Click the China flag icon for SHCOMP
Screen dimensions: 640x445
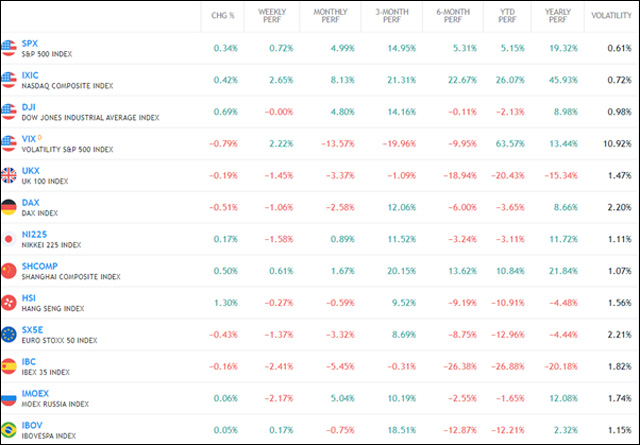pos(9,272)
